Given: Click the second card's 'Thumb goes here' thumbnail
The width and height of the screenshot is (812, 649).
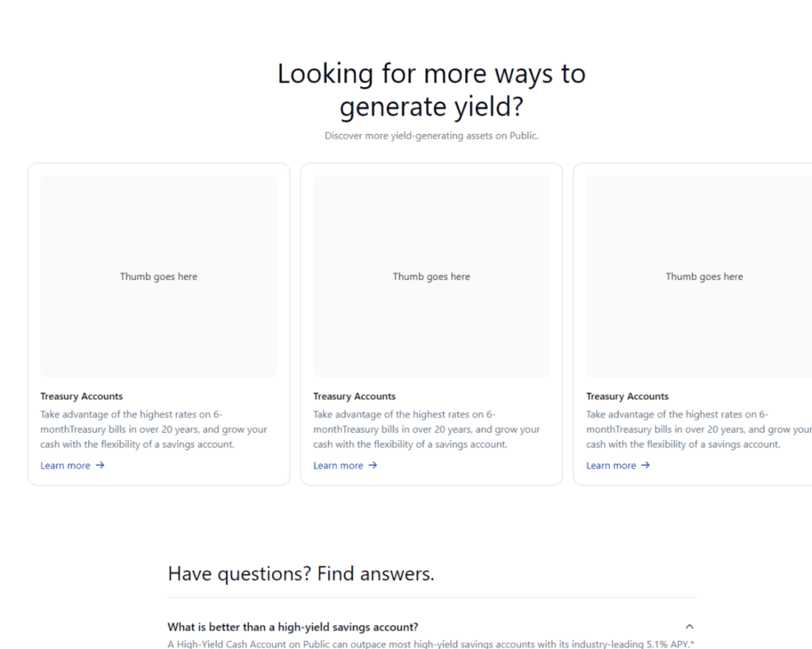Looking at the screenshot, I should [x=431, y=277].
